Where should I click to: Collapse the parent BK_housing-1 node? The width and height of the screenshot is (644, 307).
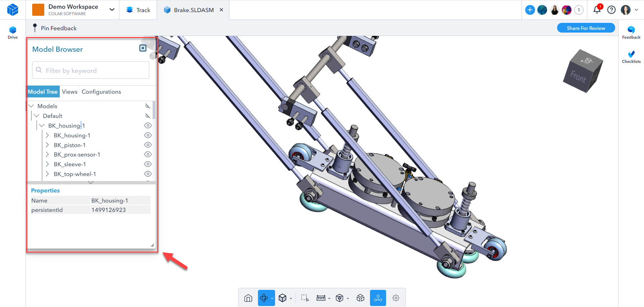coord(42,126)
